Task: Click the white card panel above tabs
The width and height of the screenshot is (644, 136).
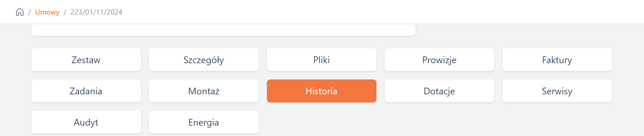Action: [x=223, y=30]
